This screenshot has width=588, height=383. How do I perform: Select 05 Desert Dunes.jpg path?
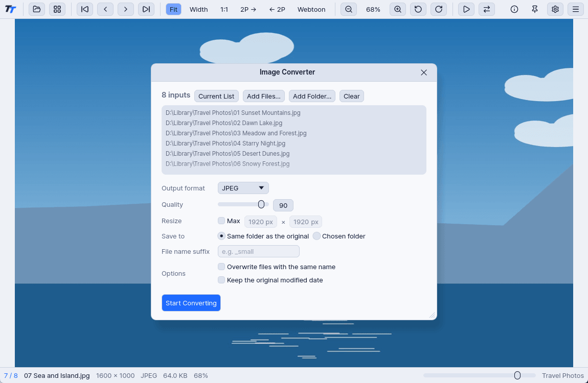pos(228,154)
